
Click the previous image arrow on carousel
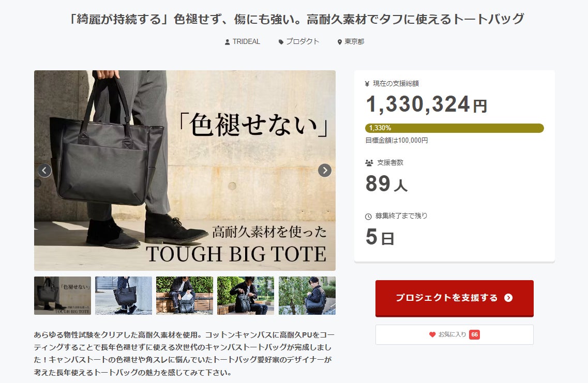click(x=44, y=171)
